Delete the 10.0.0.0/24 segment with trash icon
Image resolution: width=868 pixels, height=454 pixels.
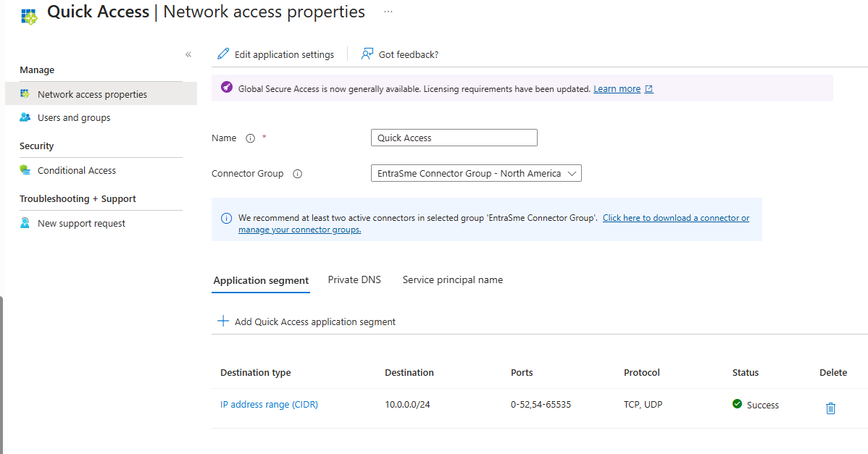coord(830,408)
